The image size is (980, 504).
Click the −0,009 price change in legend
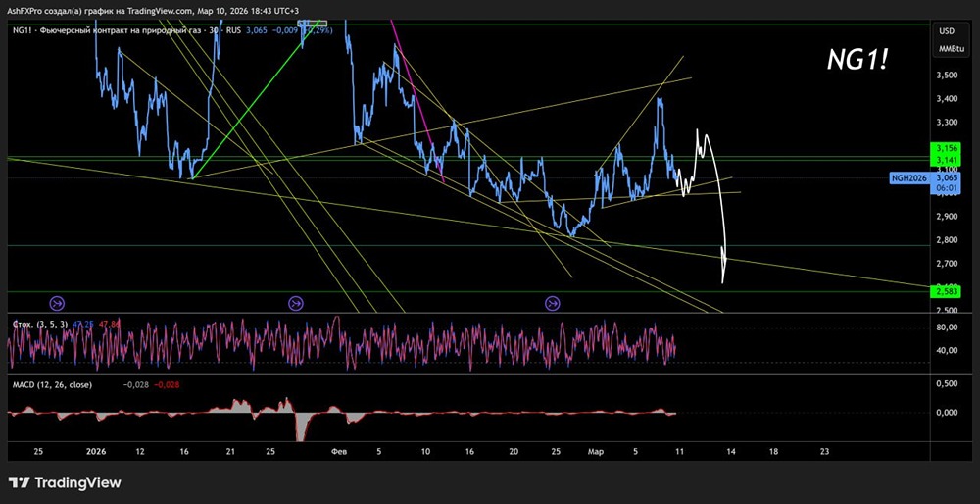pos(284,30)
